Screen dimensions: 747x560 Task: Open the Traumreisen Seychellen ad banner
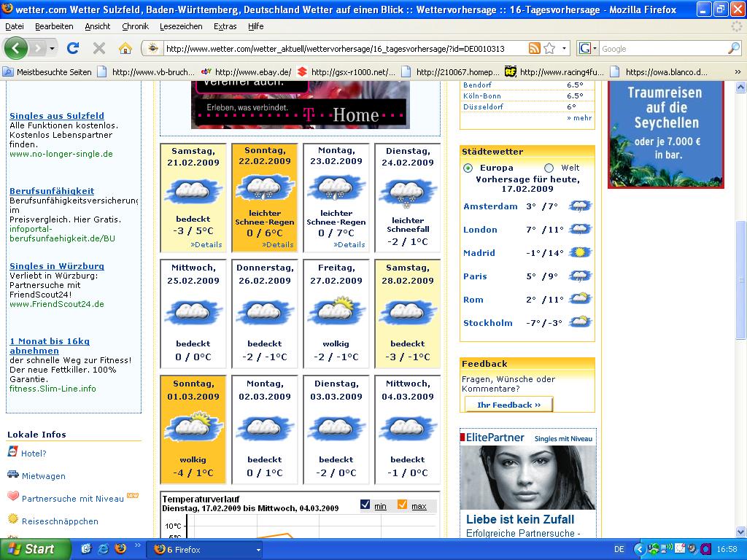click(666, 135)
